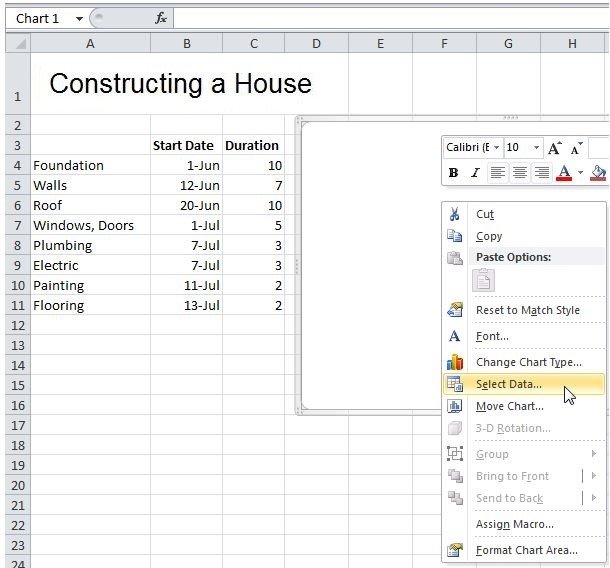Viewport: 610px width, 568px height.
Task: Select row 4 header
Action: click(x=18, y=165)
